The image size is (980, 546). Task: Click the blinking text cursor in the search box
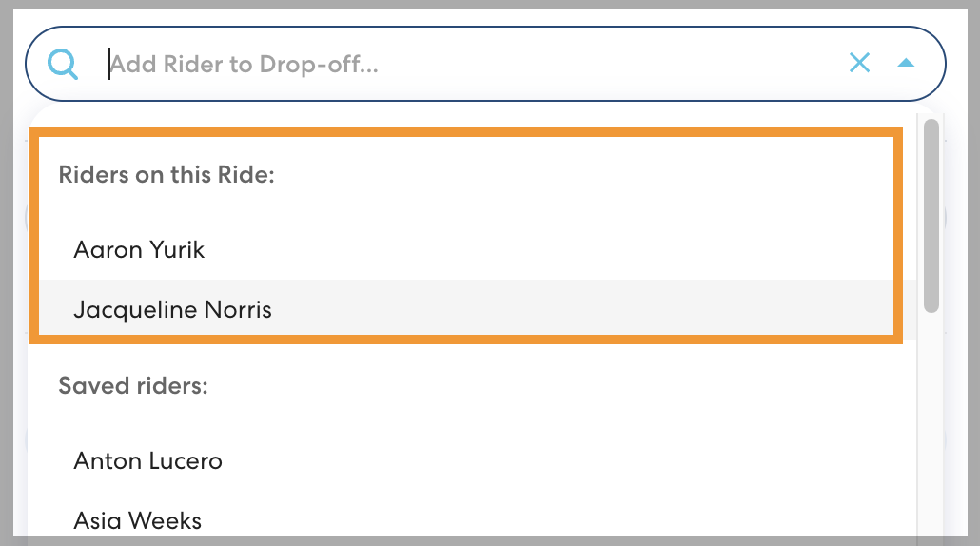(x=109, y=65)
